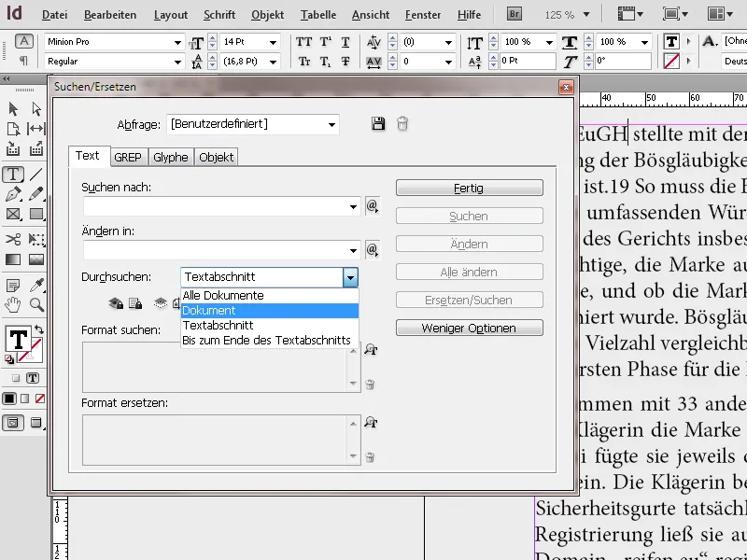Open the Minion Pro font dropdown

[180, 41]
